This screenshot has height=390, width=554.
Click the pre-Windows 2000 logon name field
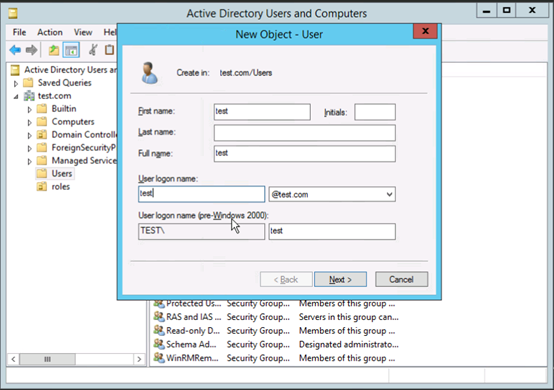[332, 231]
